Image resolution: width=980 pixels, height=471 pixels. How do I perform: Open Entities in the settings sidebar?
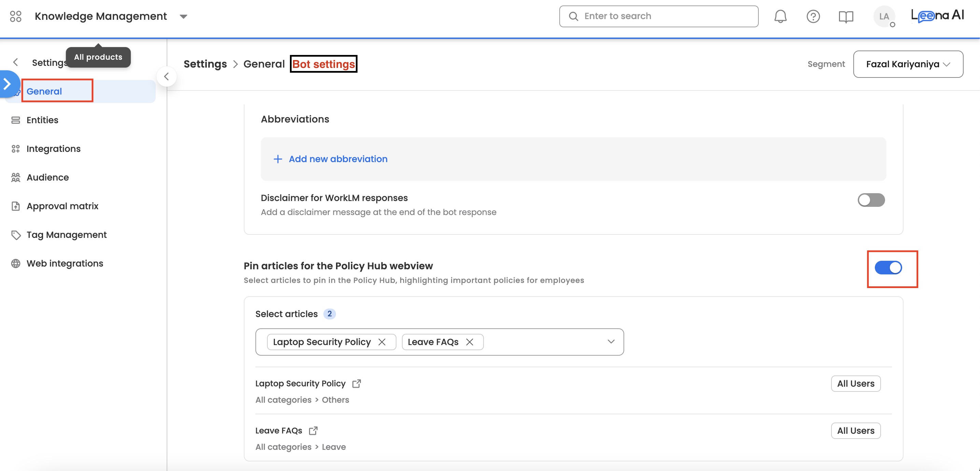click(42, 120)
